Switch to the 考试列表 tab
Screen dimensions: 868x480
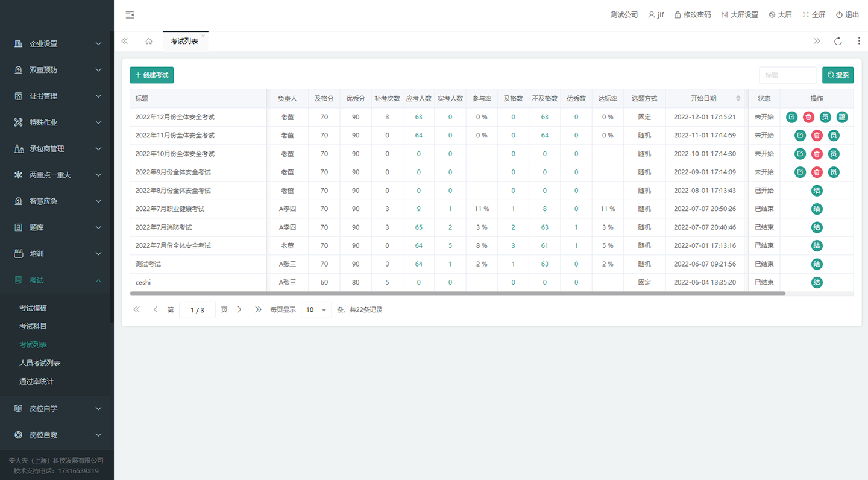pos(184,41)
